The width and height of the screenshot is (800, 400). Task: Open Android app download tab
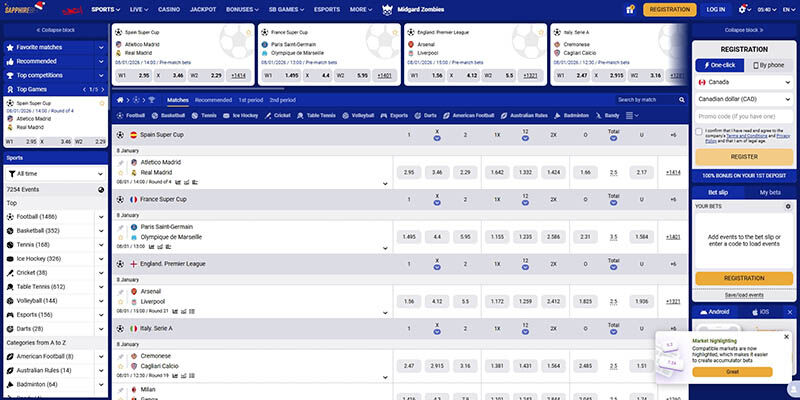click(x=714, y=312)
